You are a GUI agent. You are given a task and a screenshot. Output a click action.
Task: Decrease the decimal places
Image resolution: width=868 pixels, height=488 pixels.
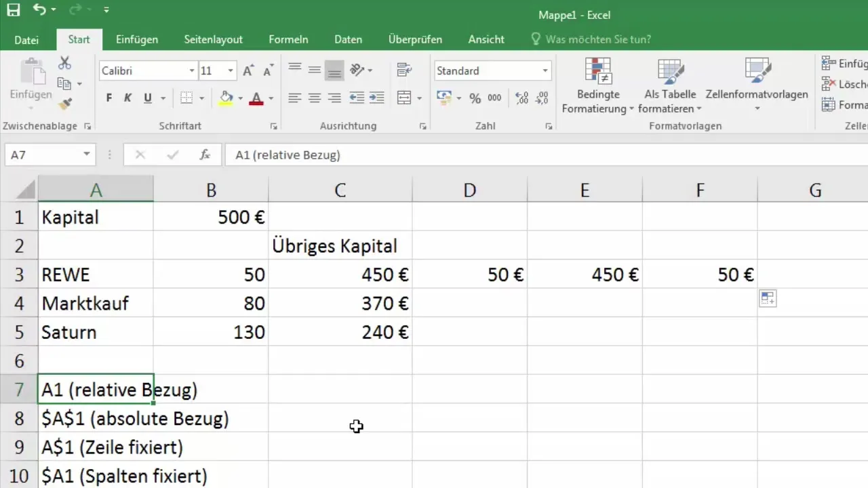pos(542,98)
